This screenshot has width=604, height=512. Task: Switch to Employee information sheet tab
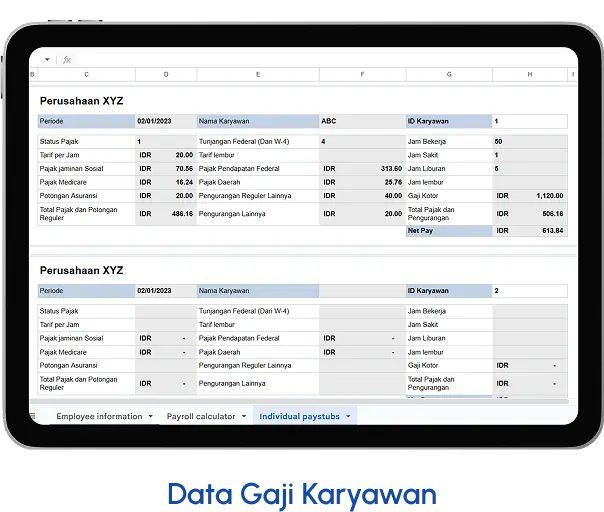[x=99, y=416]
